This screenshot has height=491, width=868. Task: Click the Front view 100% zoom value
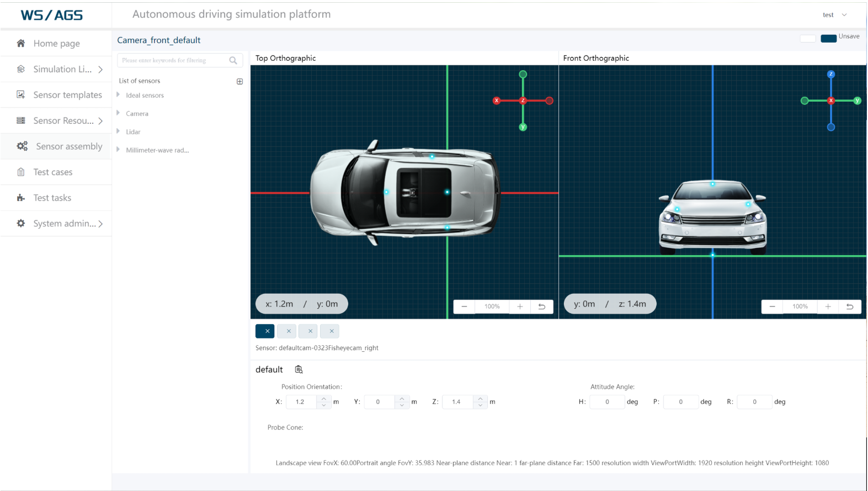point(800,307)
